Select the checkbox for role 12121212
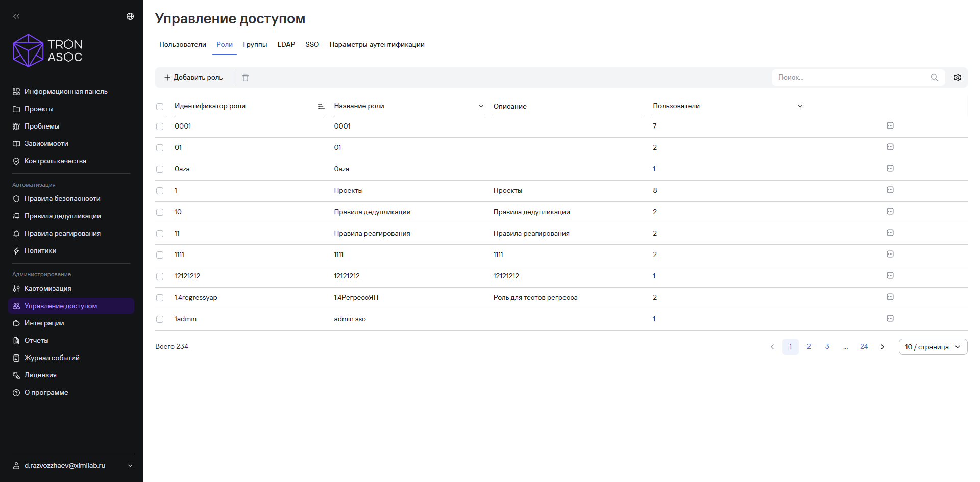This screenshot has height=482, width=980. point(160,276)
